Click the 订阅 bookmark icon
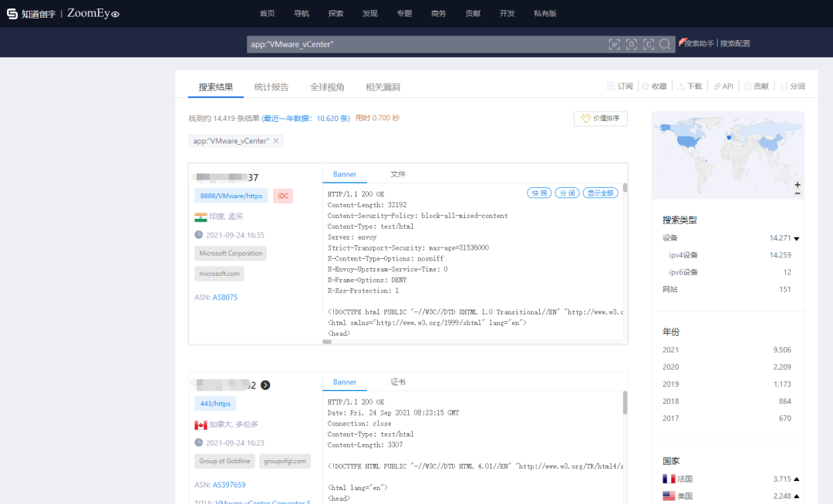Image resolution: width=833 pixels, height=504 pixels. 610,86
